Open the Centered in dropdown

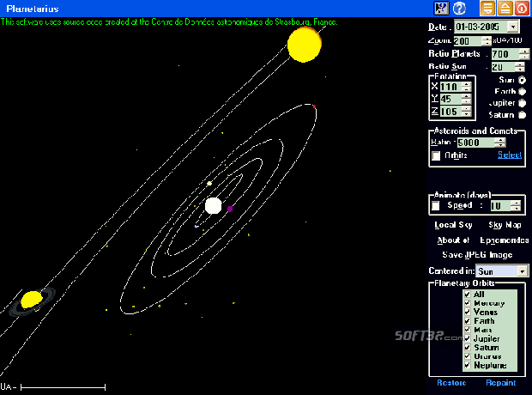coord(523,271)
